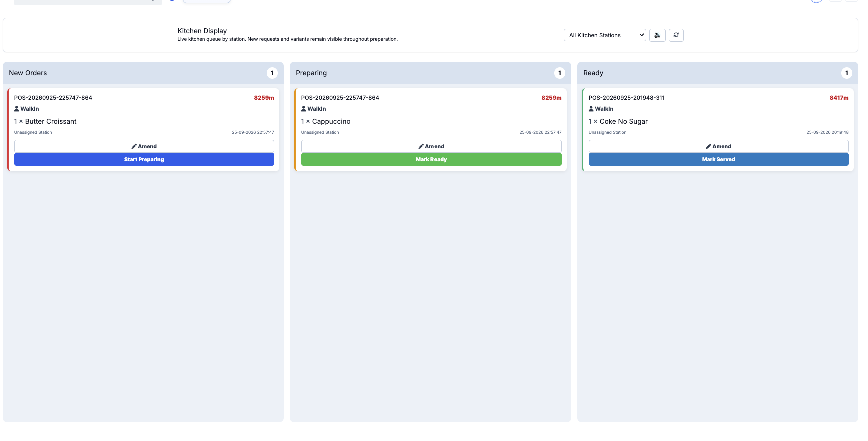Image resolution: width=868 pixels, height=441 pixels.
Task: Click the timestamp 25-09-2026 20:19:48
Action: tap(828, 132)
